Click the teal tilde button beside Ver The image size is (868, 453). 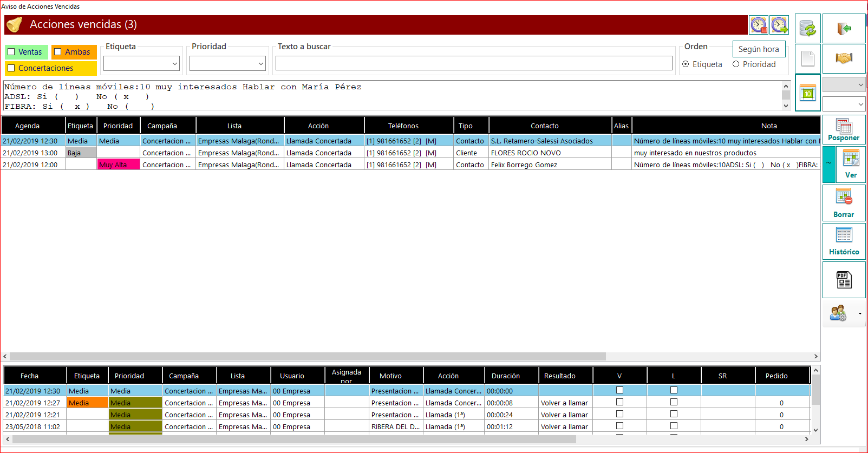(x=829, y=164)
